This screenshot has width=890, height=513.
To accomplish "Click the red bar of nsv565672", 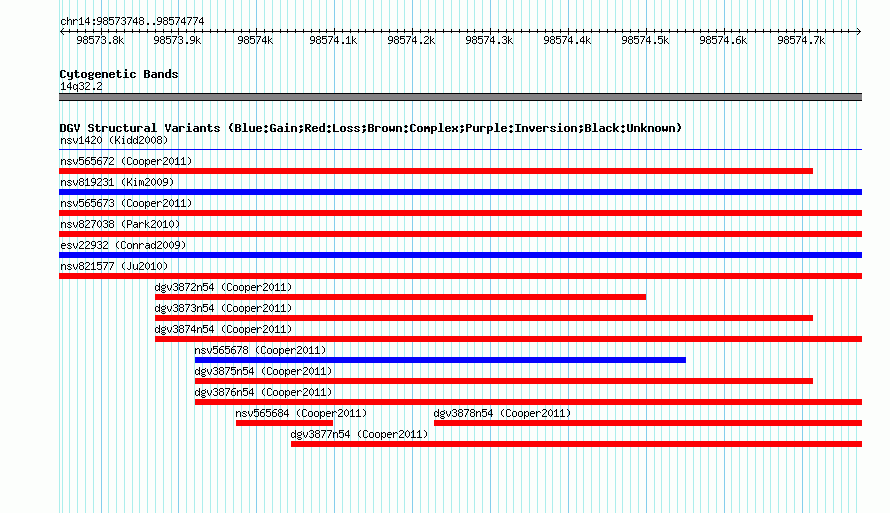I will tap(436, 171).
